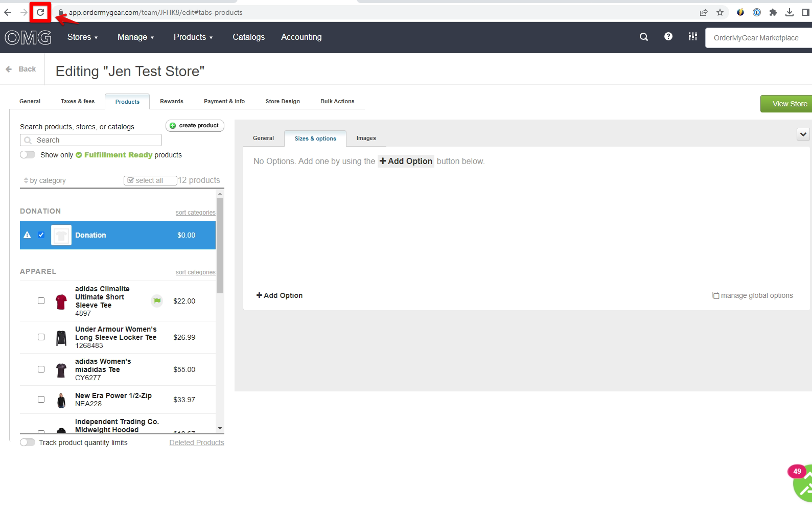The height and width of the screenshot is (512, 812).
Task: Uncheck the Donation product checkbox
Action: pyautogui.click(x=41, y=235)
